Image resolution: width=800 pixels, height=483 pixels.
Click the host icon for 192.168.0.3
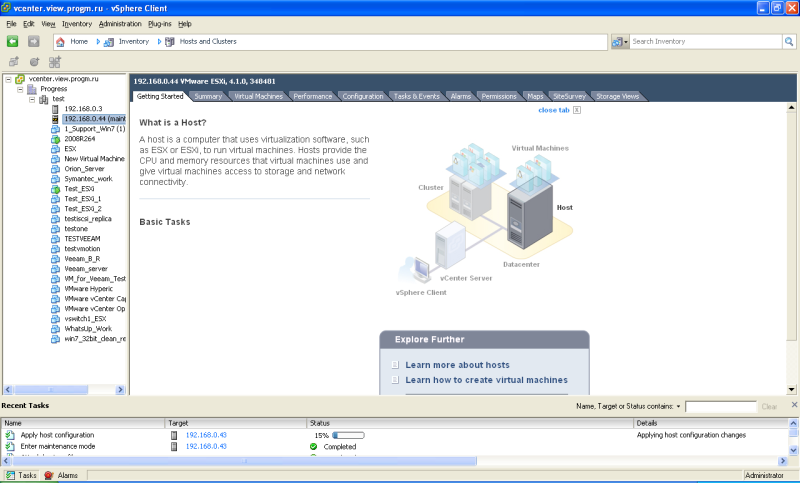click(55, 109)
